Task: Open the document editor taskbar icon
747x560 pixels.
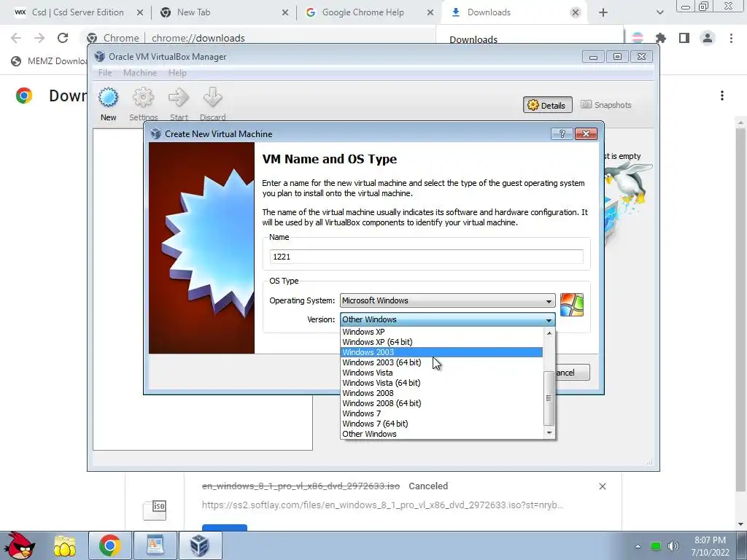Action: [155, 545]
